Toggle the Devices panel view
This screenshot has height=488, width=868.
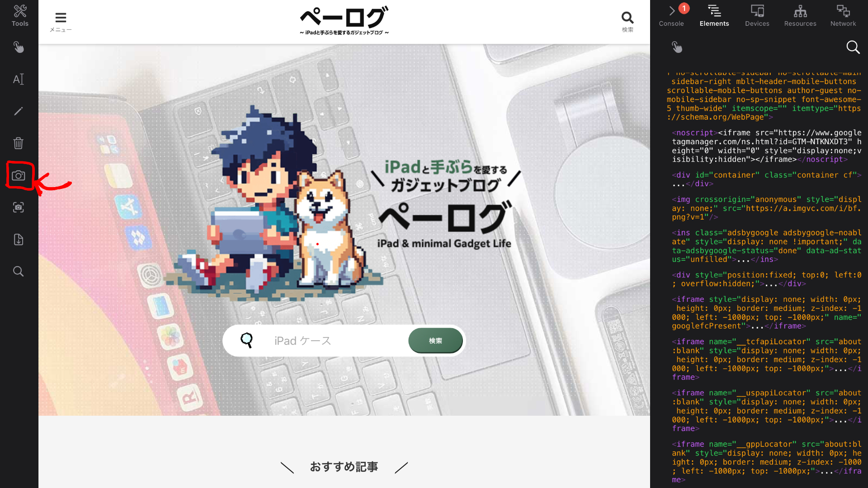[x=757, y=15]
